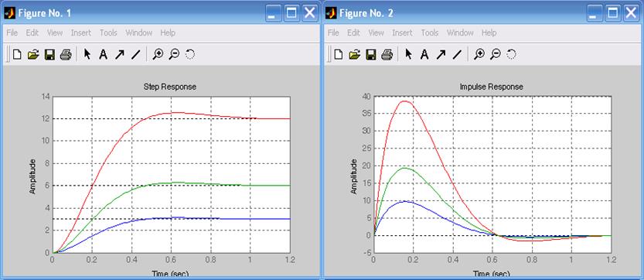Screen dimensions: 644x280
Task: Activate Zoom Out tool in Figure No. 1
Action: point(174,54)
